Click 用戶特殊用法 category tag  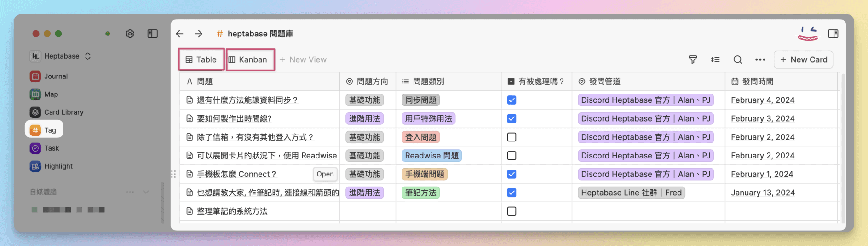click(x=429, y=118)
